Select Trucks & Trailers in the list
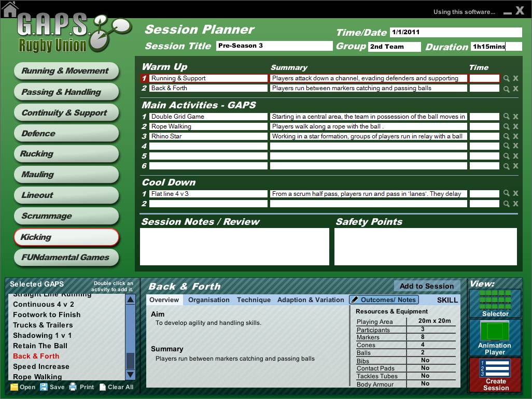 [43, 325]
